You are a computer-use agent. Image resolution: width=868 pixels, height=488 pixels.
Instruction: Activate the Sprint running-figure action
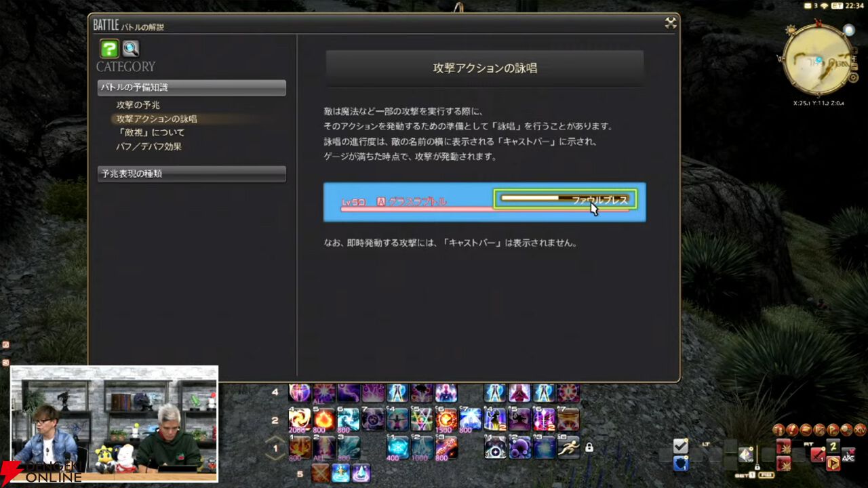pyautogui.click(x=568, y=447)
